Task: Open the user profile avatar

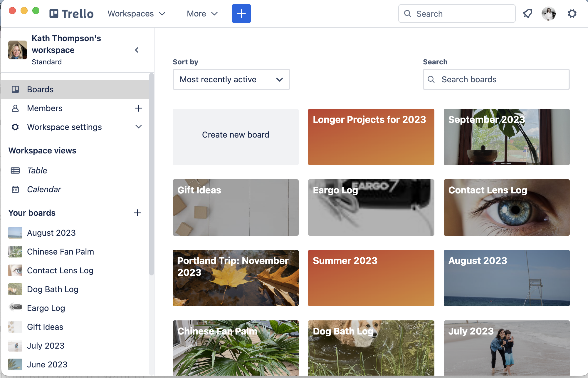Action: [x=548, y=14]
